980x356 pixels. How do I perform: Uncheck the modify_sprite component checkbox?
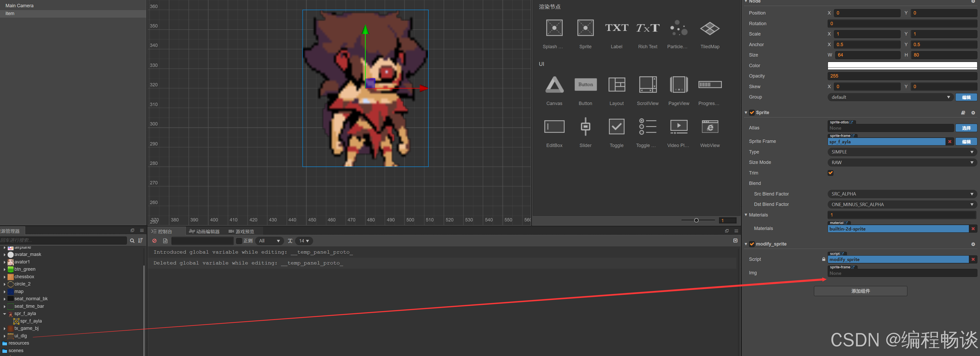click(752, 244)
